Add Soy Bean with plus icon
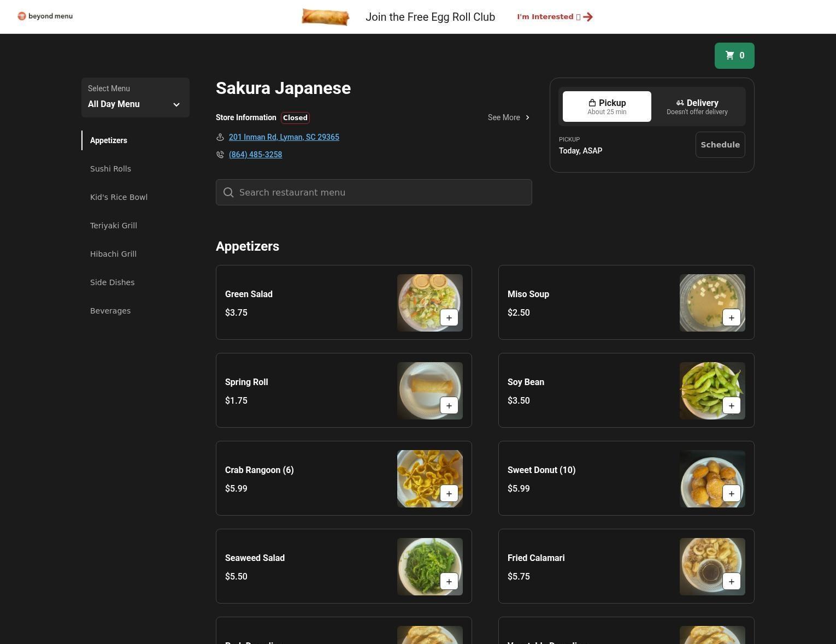 [731, 406]
